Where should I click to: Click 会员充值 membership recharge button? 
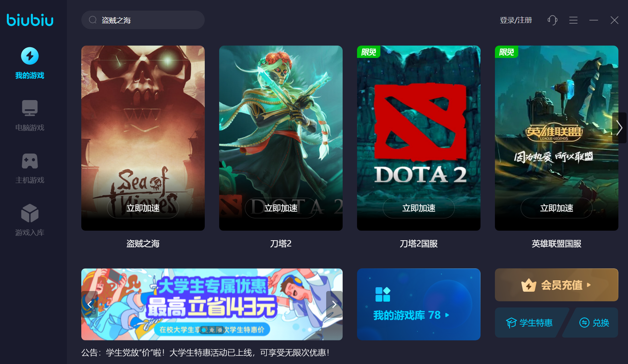556,285
